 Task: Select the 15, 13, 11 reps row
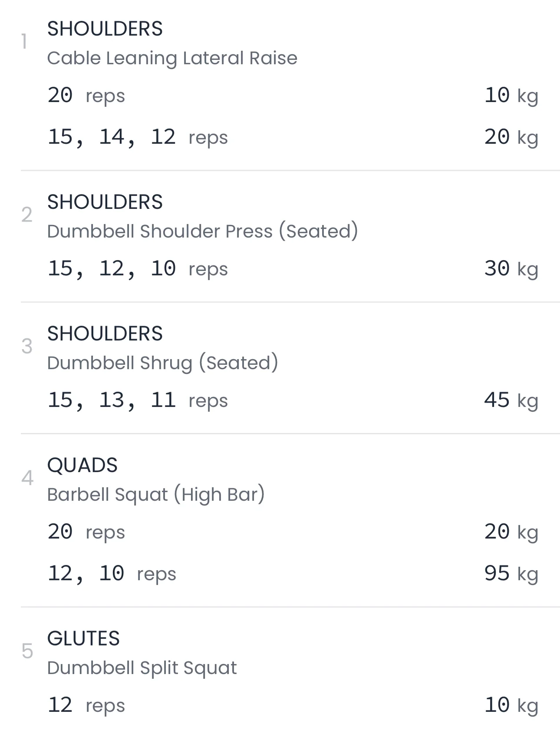[137, 400]
